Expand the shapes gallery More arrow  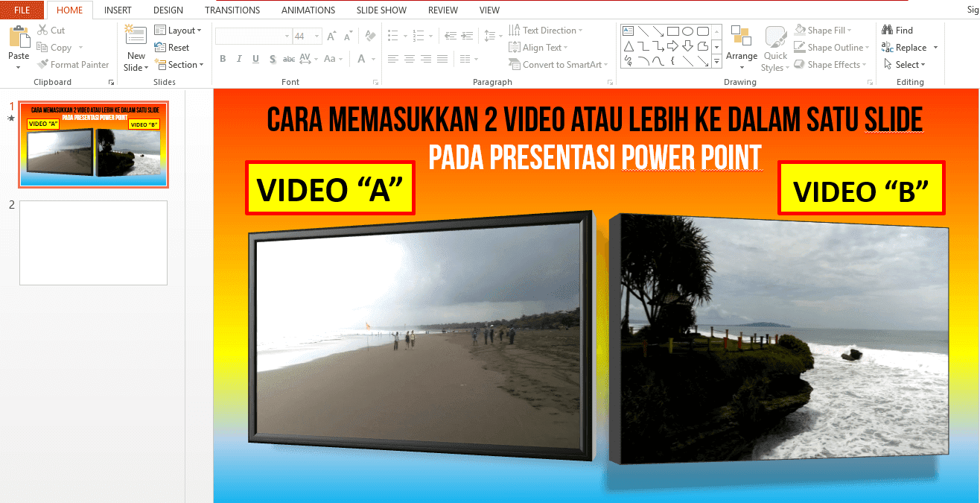coord(716,61)
